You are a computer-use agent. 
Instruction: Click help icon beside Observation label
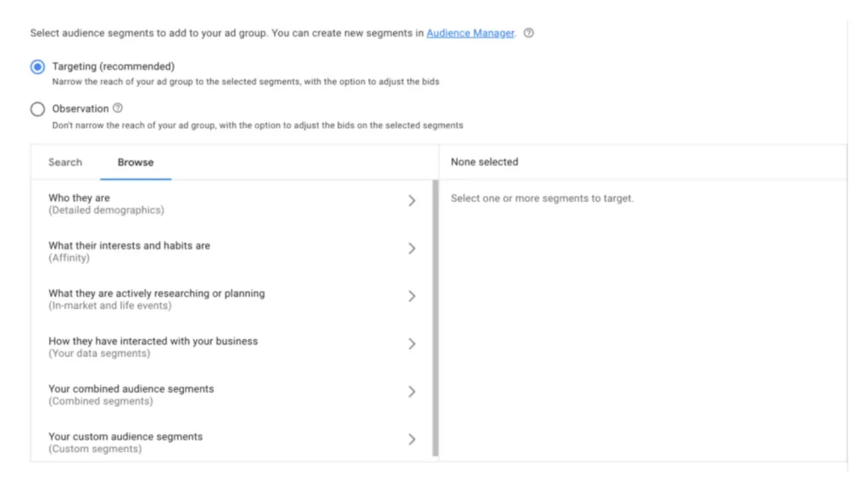point(118,108)
